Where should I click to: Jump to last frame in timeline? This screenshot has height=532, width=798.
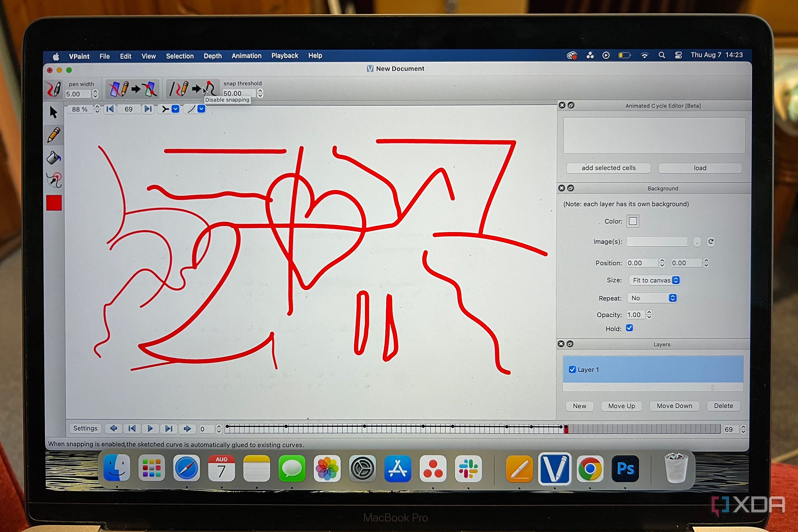coord(168,429)
